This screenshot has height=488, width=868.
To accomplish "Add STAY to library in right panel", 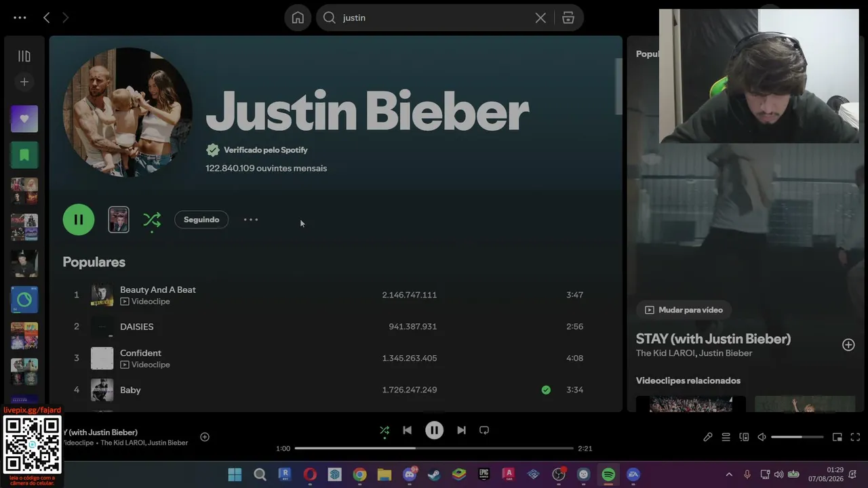I will tap(848, 345).
